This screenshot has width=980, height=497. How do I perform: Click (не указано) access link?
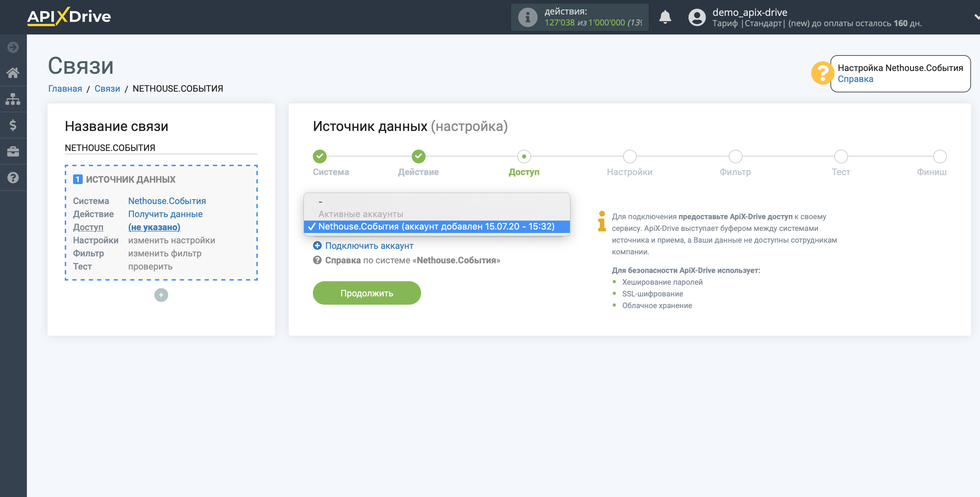click(154, 227)
